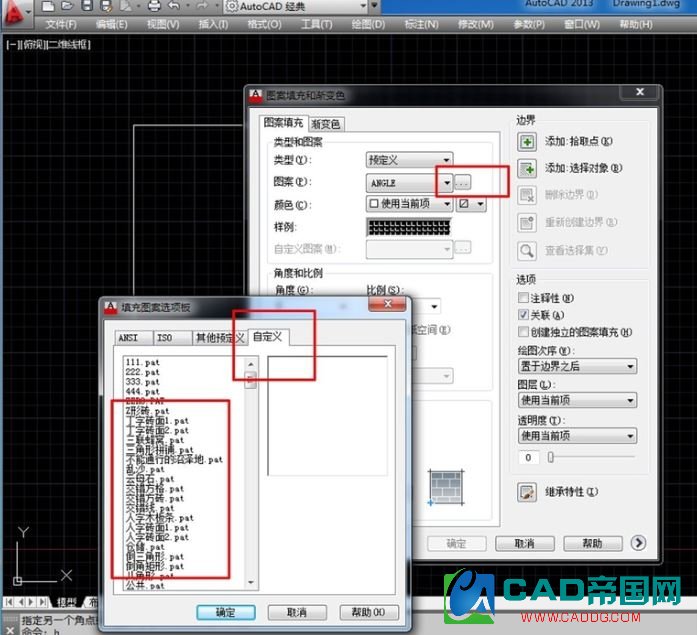The height and width of the screenshot is (635, 697).
Task: Click the pattern list scrollbar down arrow
Action: click(251, 582)
